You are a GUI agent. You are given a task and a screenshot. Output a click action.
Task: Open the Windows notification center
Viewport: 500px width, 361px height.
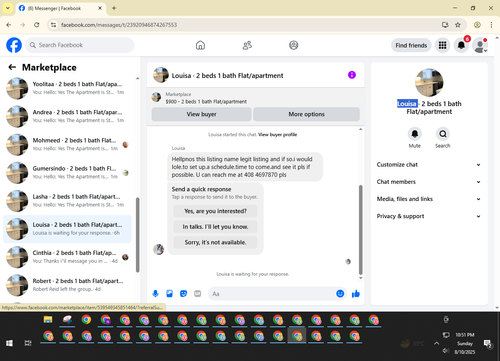[488, 343]
